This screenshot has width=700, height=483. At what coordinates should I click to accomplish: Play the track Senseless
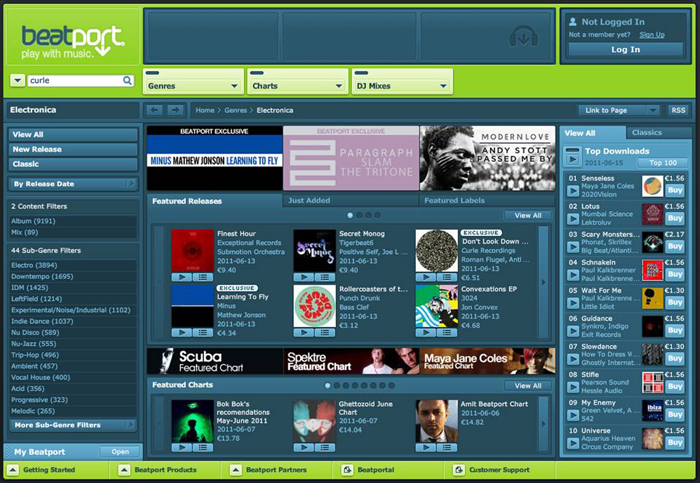pos(573,191)
